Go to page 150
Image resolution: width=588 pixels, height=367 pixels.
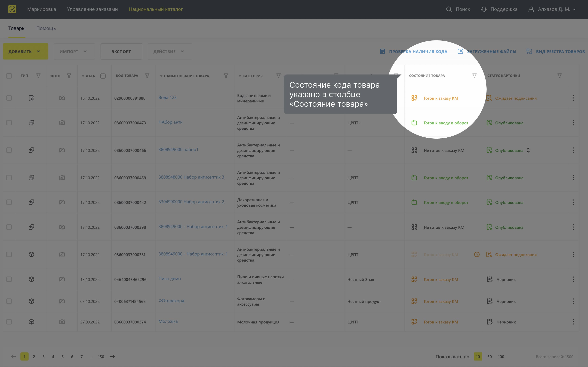click(101, 357)
